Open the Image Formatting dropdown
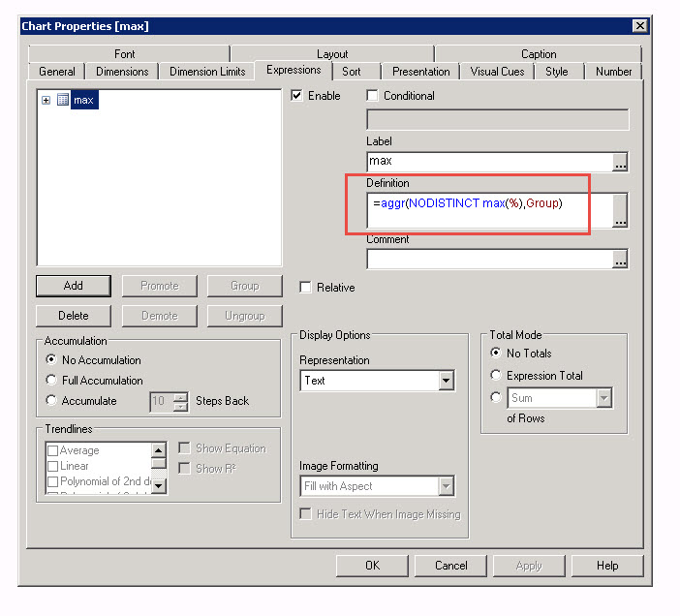The image size is (680, 616). click(446, 486)
